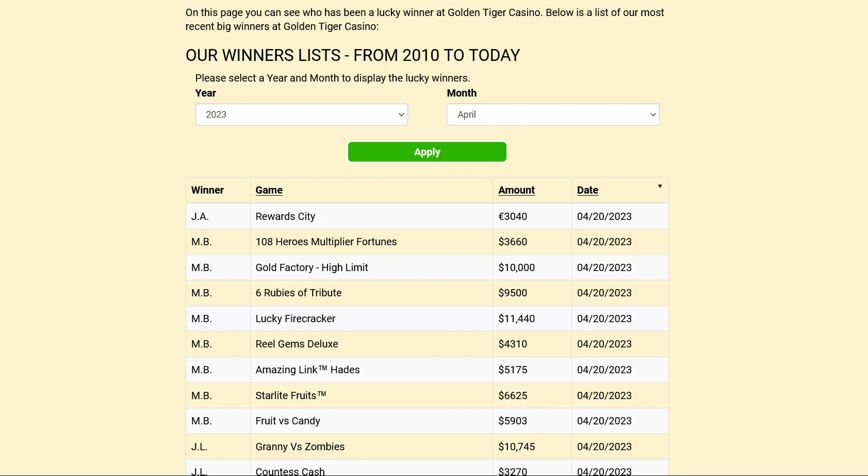Click the green Apply button
868x476 pixels.
(427, 152)
